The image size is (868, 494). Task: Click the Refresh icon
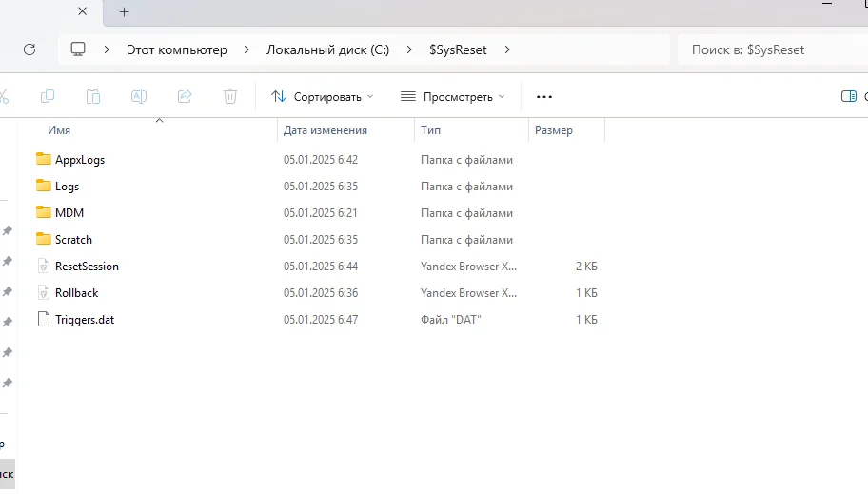[30, 49]
